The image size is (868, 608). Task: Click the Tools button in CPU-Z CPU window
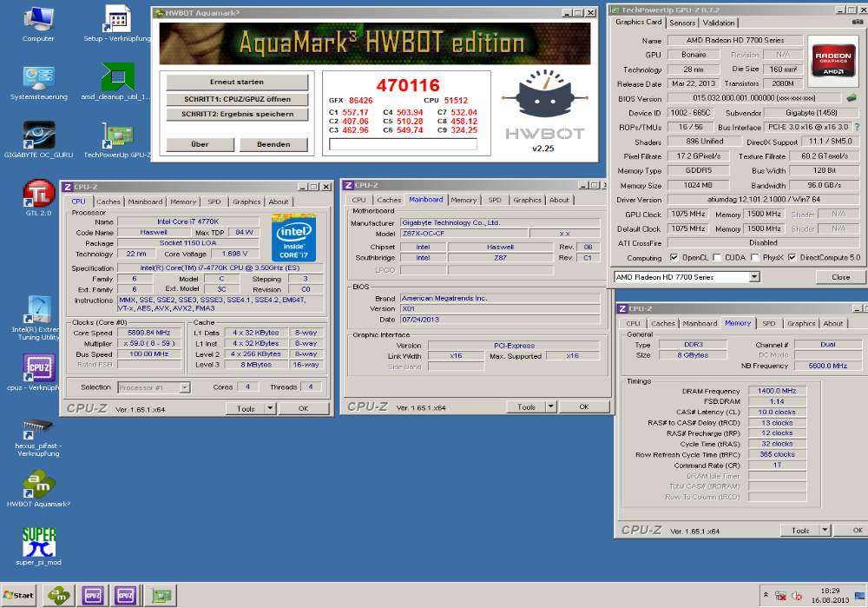pos(246,408)
